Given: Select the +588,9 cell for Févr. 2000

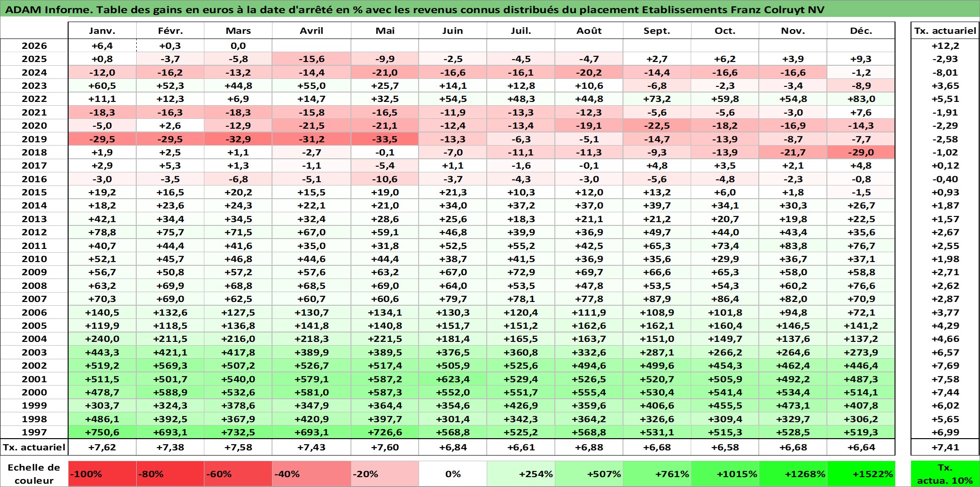Looking at the screenshot, I should click(x=170, y=392).
